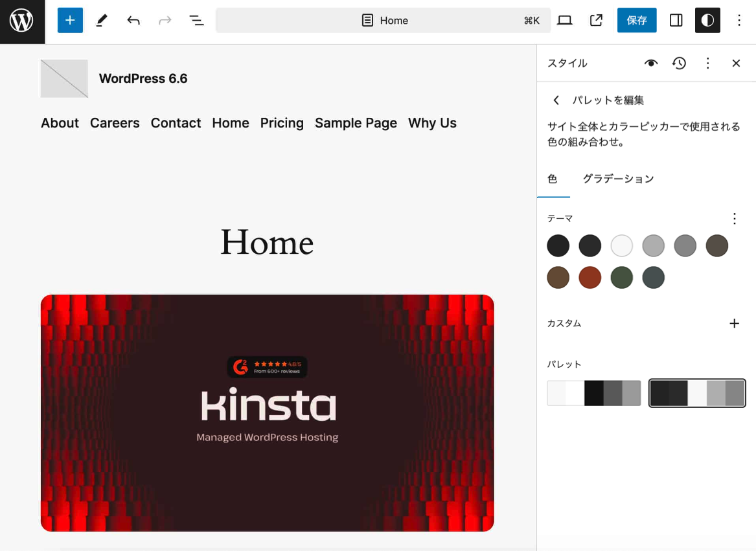This screenshot has height=551, width=756.
Task: Click the 保存 save button
Action: pyautogui.click(x=637, y=20)
